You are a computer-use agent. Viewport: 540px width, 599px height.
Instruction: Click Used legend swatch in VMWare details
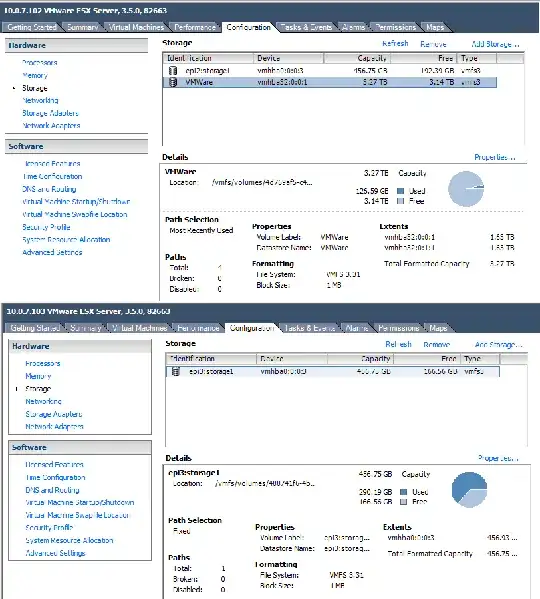point(400,191)
